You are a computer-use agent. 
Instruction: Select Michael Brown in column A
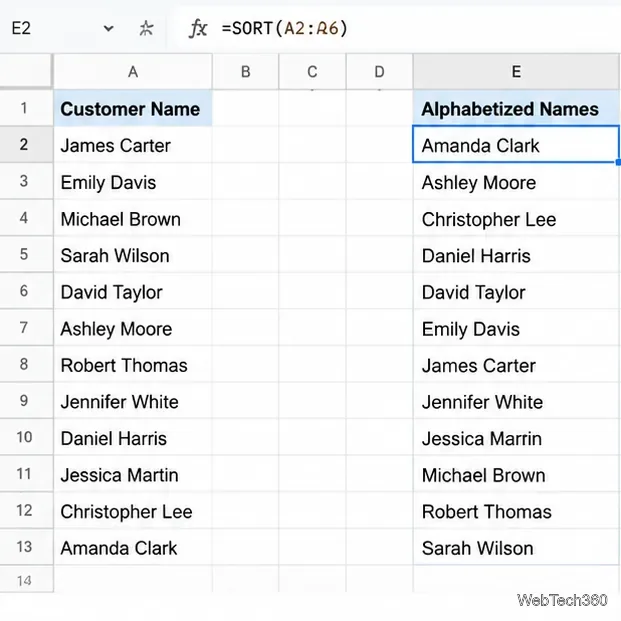click(x=133, y=218)
